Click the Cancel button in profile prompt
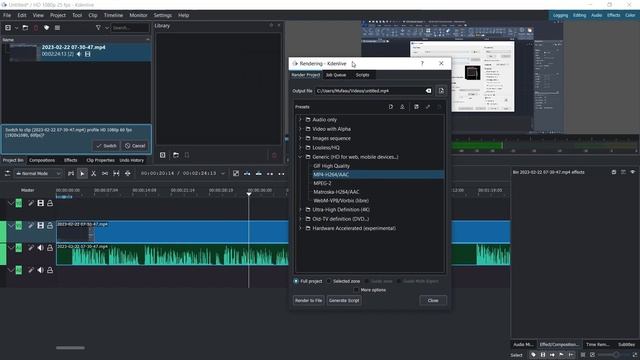 [135, 146]
